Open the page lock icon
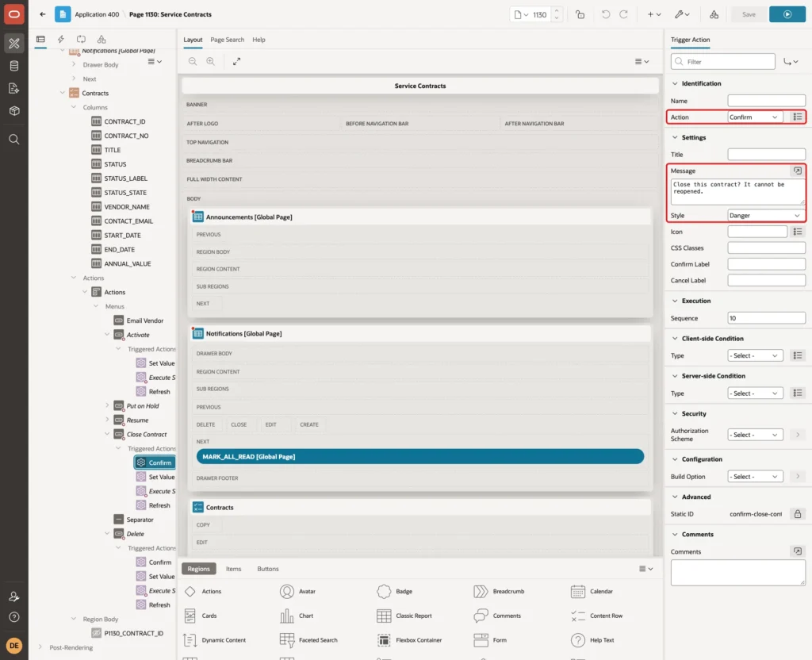 click(x=580, y=14)
